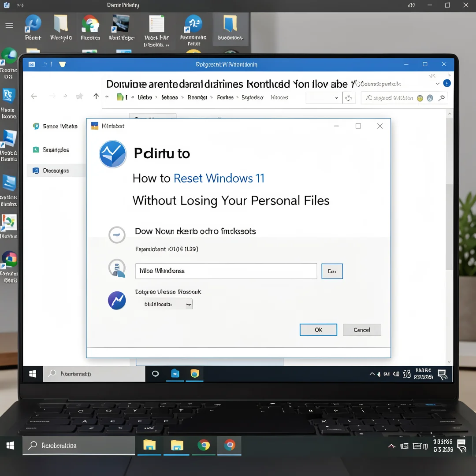Click the explorer forward arrow

(x=52, y=96)
